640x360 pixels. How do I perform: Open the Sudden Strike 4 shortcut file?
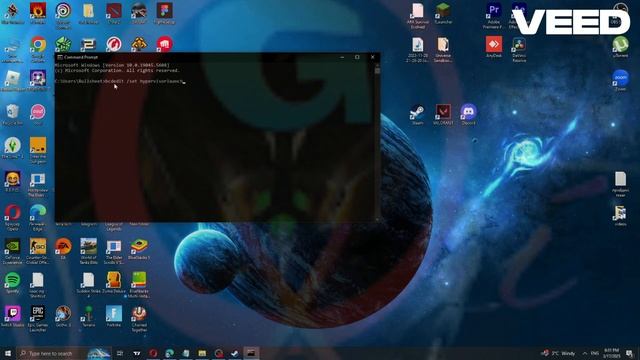point(89,284)
